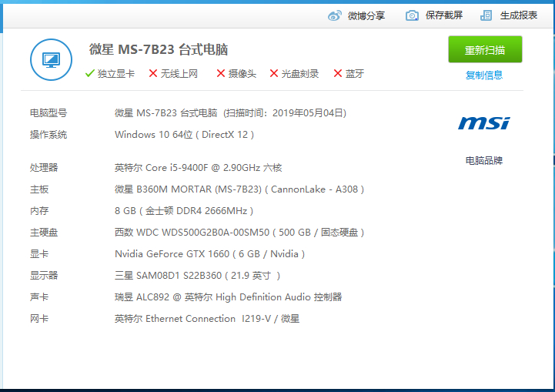Click the ALC892 audio controller value
This screenshot has height=392, width=555.
click(x=229, y=297)
